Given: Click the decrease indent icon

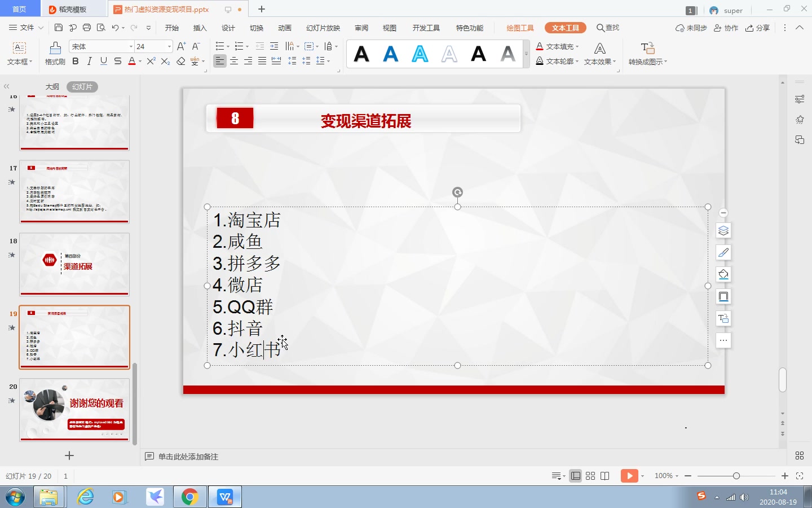Looking at the screenshot, I should pyautogui.click(x=260, y=46).
